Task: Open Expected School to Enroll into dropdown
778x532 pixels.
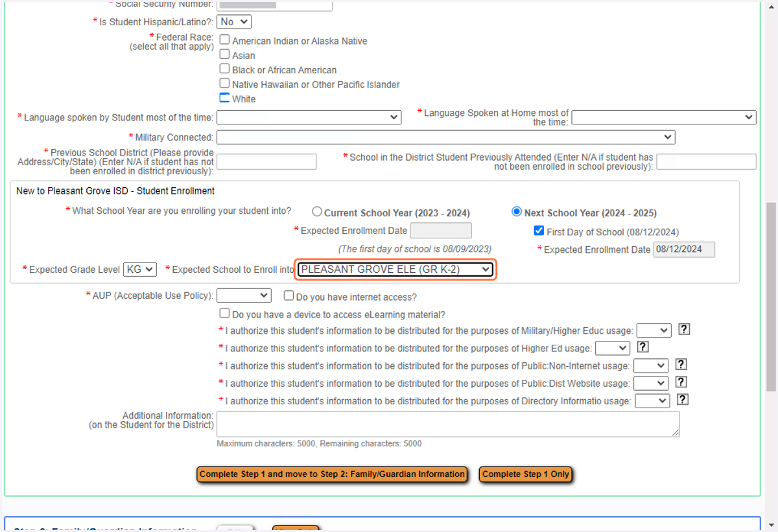Action: point(395,270)
